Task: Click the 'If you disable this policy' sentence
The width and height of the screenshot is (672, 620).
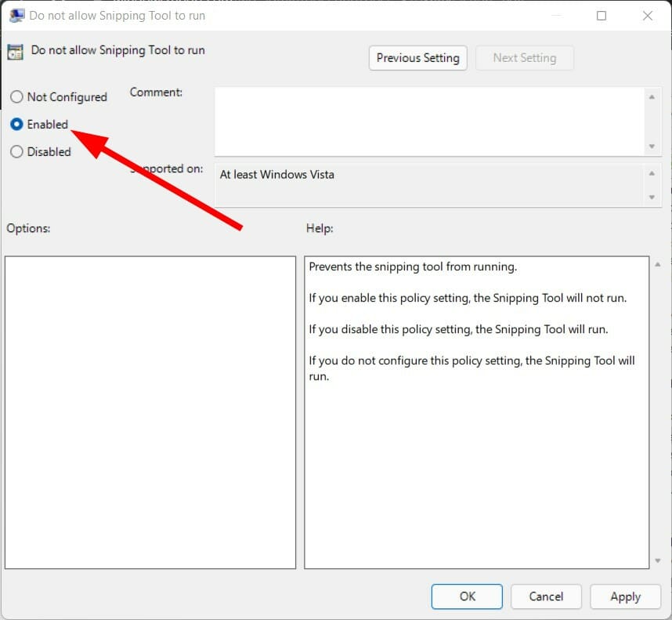Action: 458,329
